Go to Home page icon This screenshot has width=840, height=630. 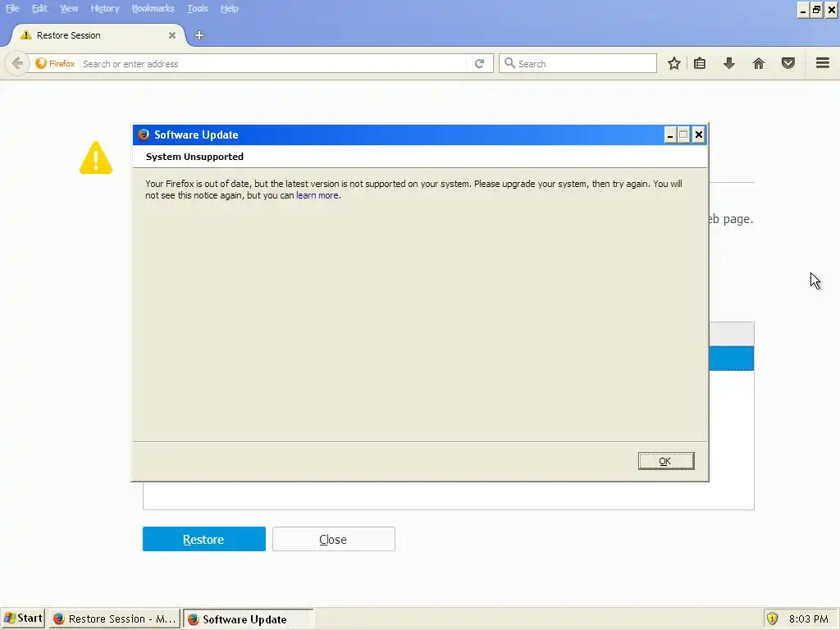(x=758, y=64)
